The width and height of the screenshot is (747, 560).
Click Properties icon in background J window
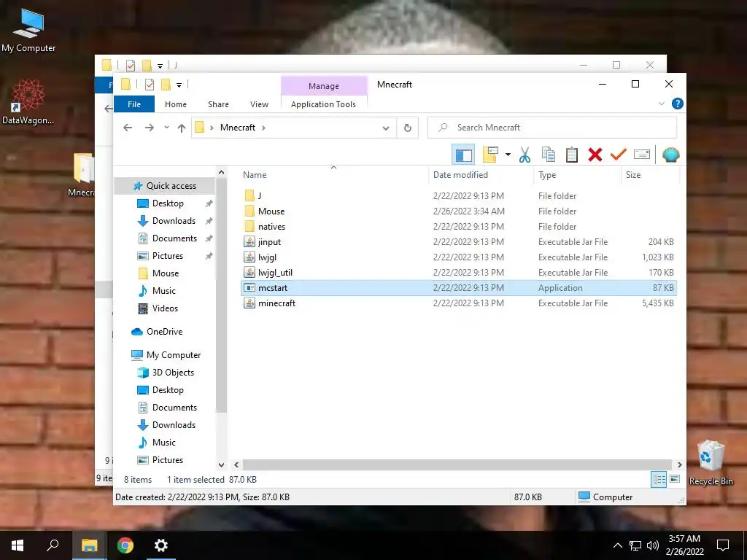coord(131,65)
